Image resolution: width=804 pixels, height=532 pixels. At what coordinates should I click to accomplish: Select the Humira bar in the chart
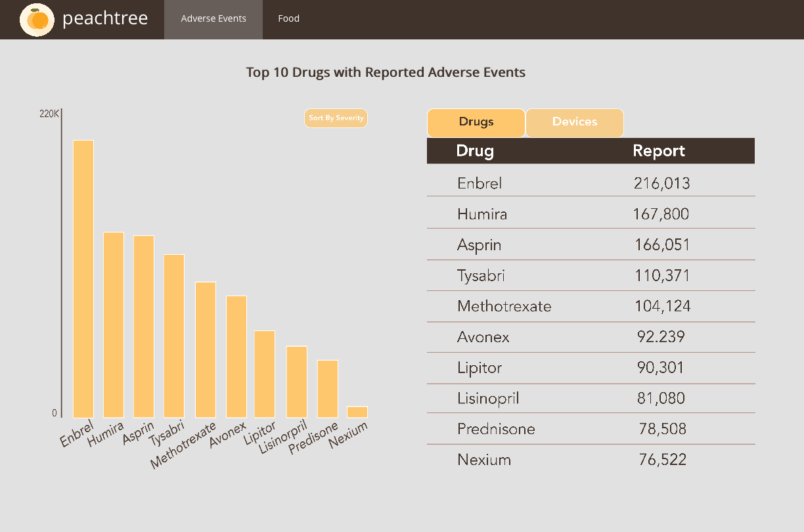click(114, 324)
